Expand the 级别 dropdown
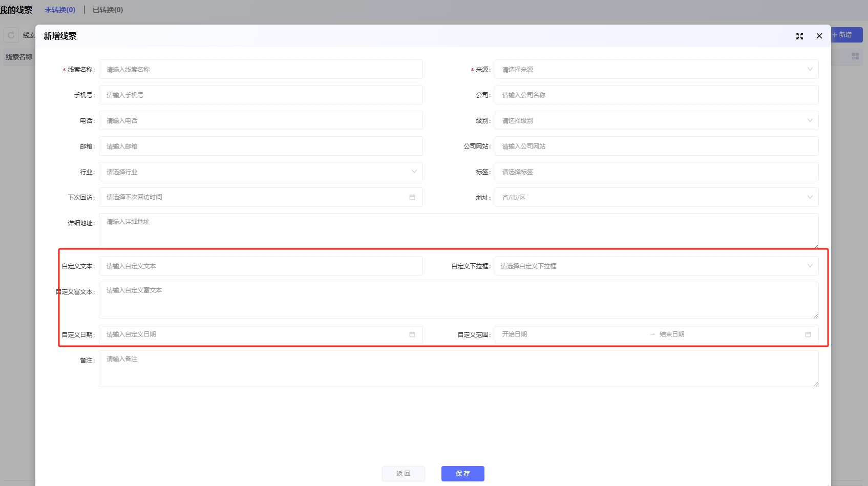The image size is (868, 486). (x=656, y=121)
